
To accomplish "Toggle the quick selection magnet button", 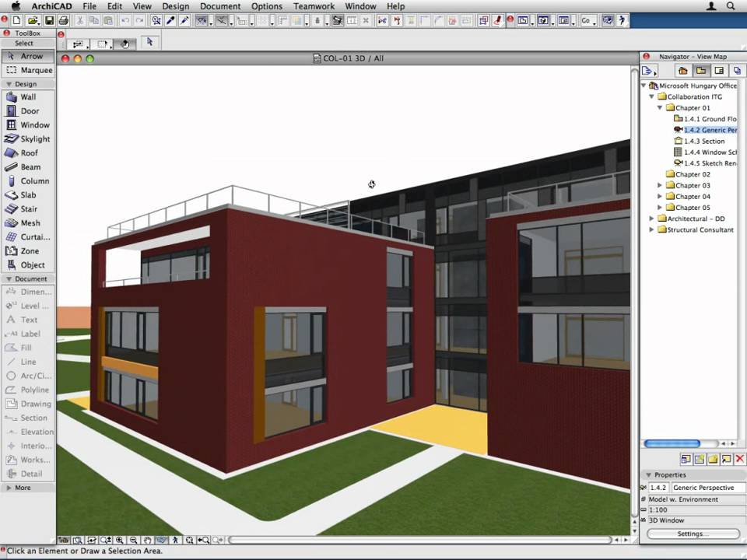I will point(124,44).
